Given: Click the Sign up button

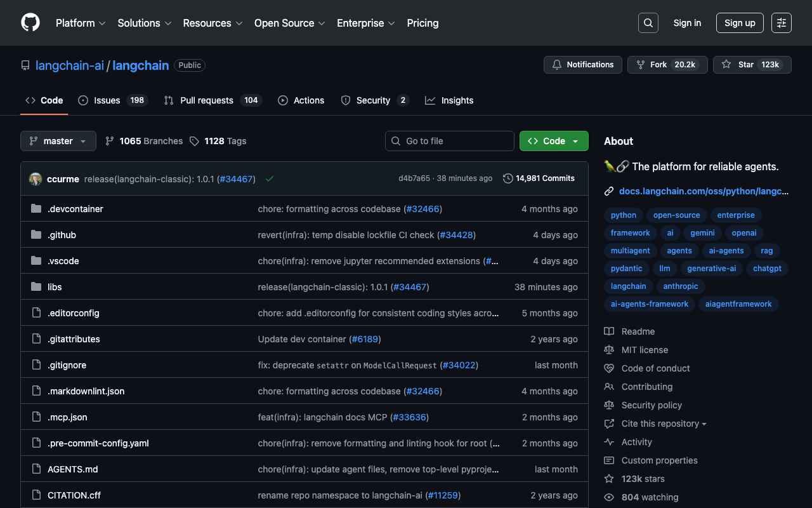Looking at the screenshot, I should point(740,23).
